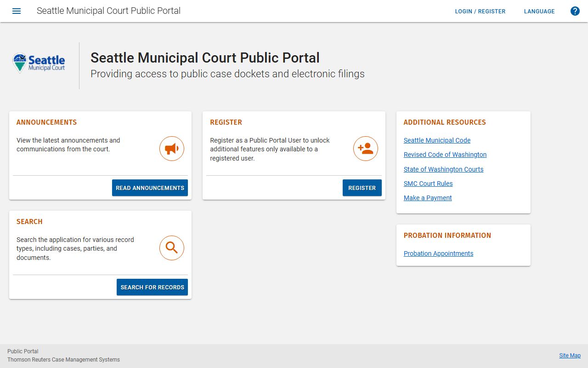588x368 pixels.
Task: Click the Register button
Action: coord(362,188)
